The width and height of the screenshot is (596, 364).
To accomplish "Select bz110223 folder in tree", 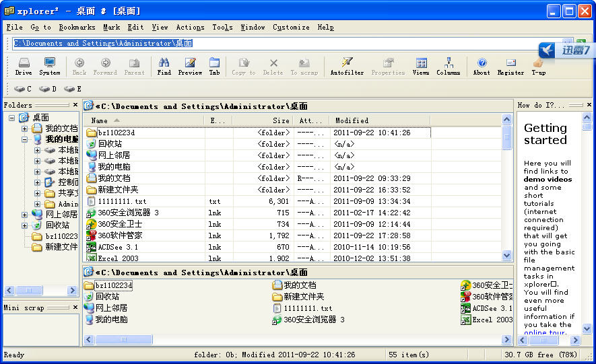I will coord(55,236).
